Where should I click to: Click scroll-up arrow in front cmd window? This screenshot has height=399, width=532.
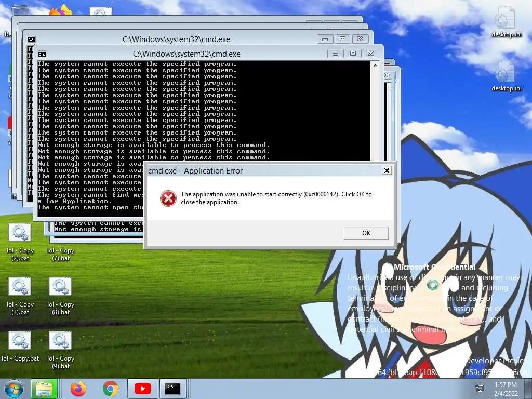pos(375,65)
